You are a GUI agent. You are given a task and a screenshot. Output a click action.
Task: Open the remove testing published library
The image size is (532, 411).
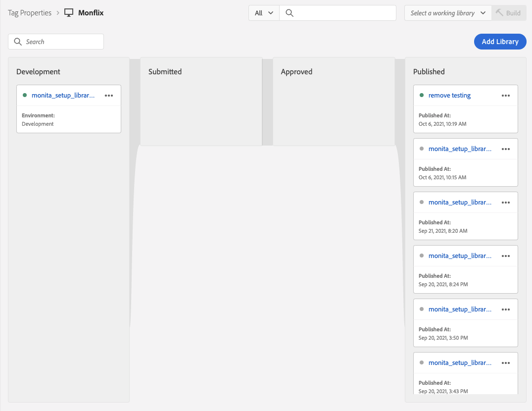[x=449, y=95]
